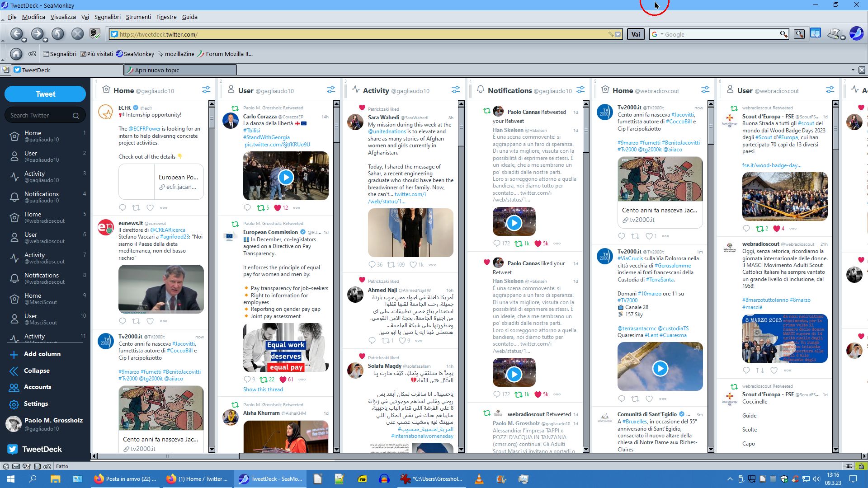Open the Modifica menu
868x488 pixels.
[33, 17]
